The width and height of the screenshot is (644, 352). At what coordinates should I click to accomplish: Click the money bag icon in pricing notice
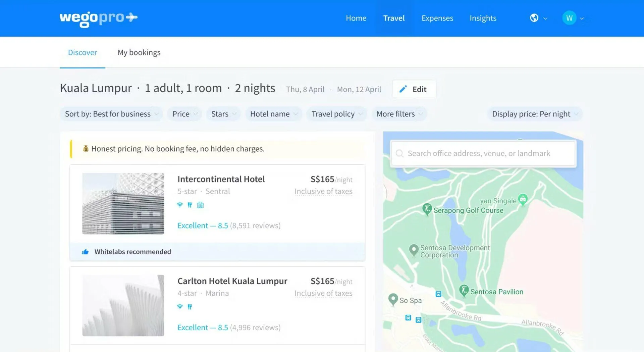click(86, 148)
